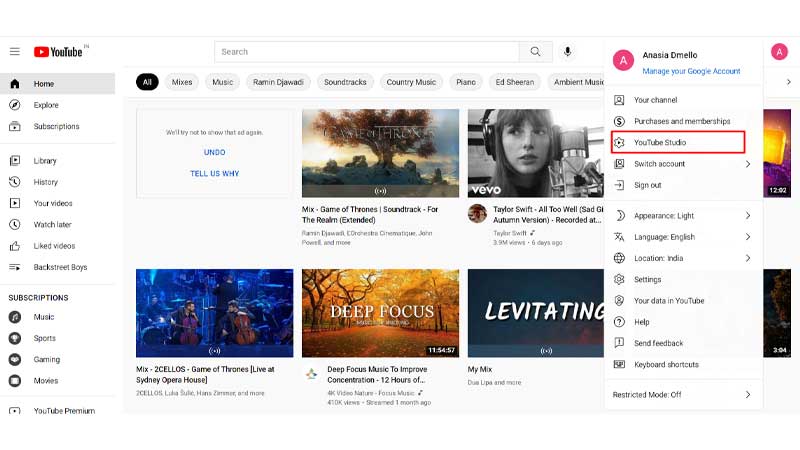Open the hamburger guide menu
Viewport: 800px width, 450px height.
pyautogui.click(x=15, y=52)
